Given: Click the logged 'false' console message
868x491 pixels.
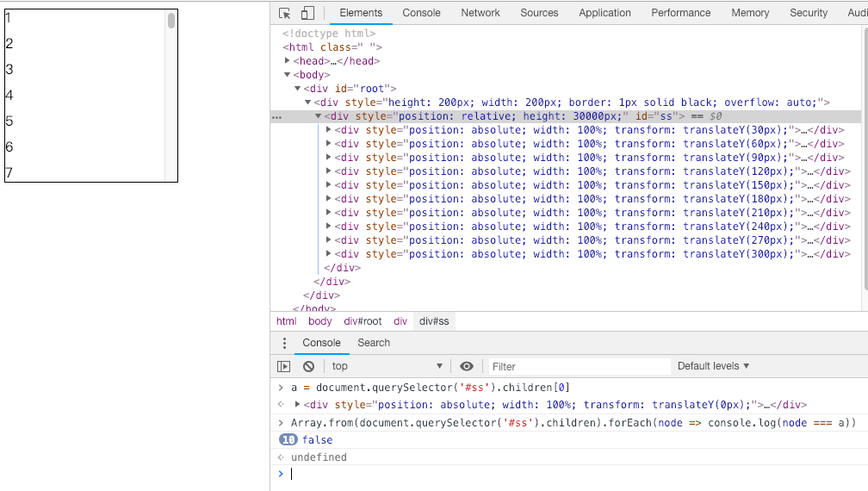Looking at the screenshot, I should 317,440.
